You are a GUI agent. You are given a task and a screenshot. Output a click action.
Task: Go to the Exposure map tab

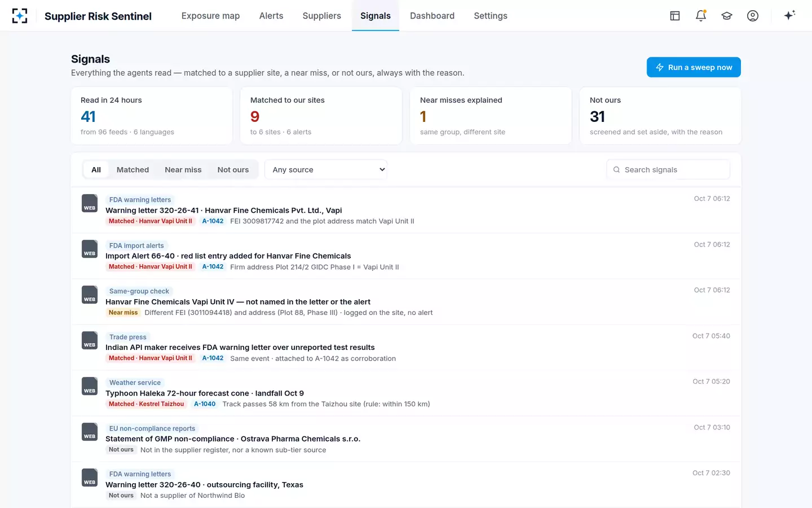tap(210, 16)
